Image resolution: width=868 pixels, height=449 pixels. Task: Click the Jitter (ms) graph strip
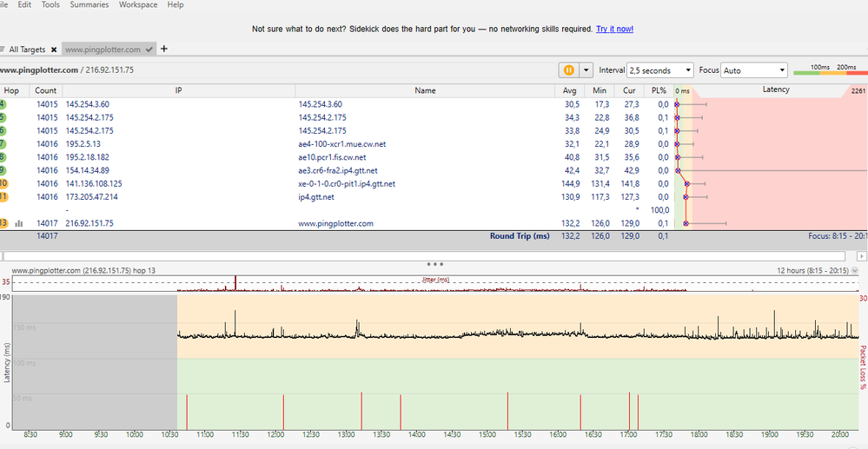click(434, 283)
